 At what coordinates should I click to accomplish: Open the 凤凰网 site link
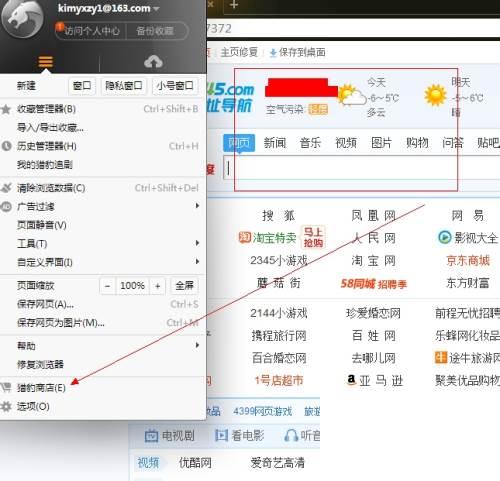point(373,216)
